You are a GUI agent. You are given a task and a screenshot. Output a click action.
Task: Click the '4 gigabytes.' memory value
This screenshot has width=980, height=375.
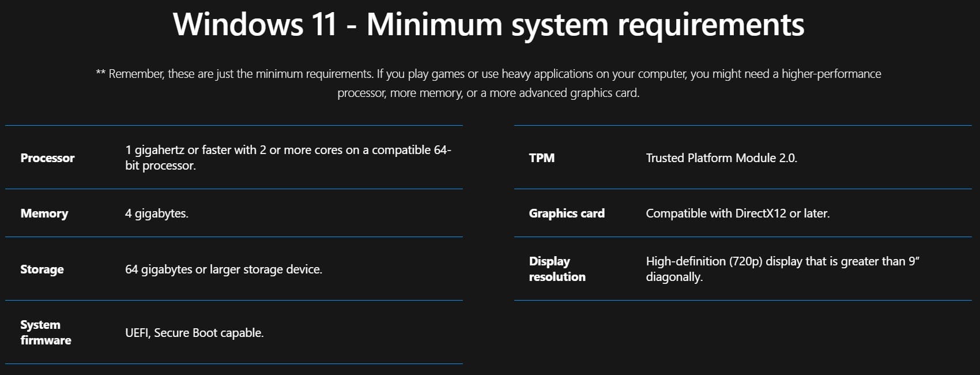(157, 213)
